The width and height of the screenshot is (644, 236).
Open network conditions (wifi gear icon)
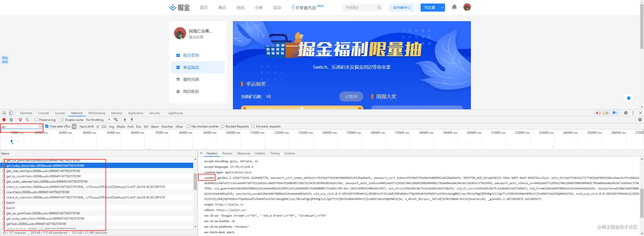tap(116, 120)
